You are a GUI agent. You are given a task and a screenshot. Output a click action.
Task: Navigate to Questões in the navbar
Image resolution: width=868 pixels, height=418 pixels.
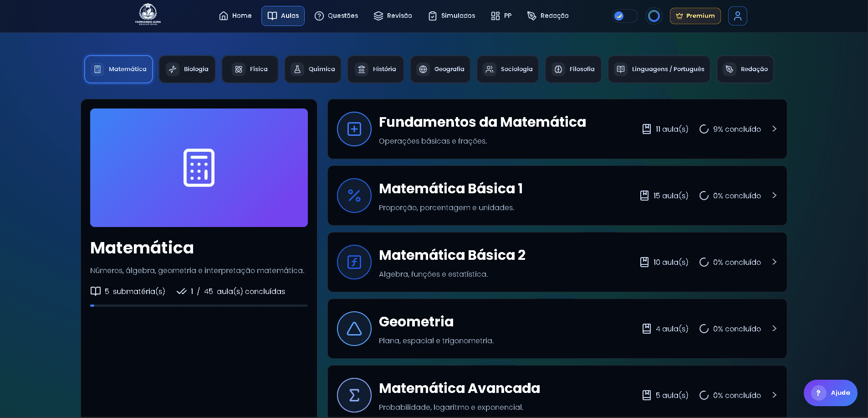[336, 15]
